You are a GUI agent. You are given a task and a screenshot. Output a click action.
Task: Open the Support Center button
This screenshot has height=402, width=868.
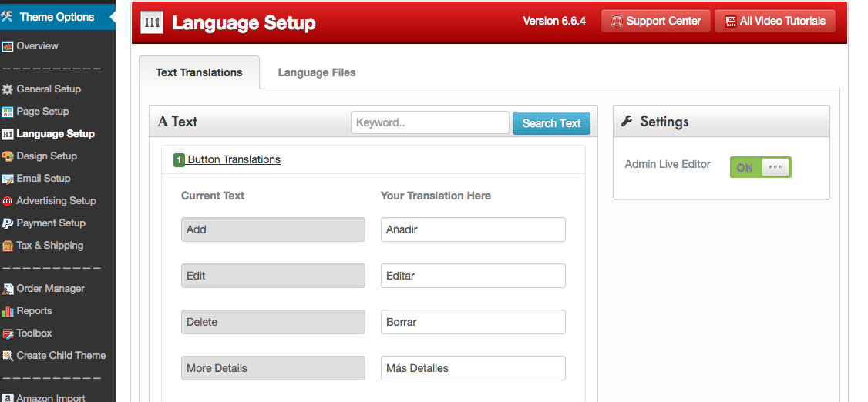point(655,22)
